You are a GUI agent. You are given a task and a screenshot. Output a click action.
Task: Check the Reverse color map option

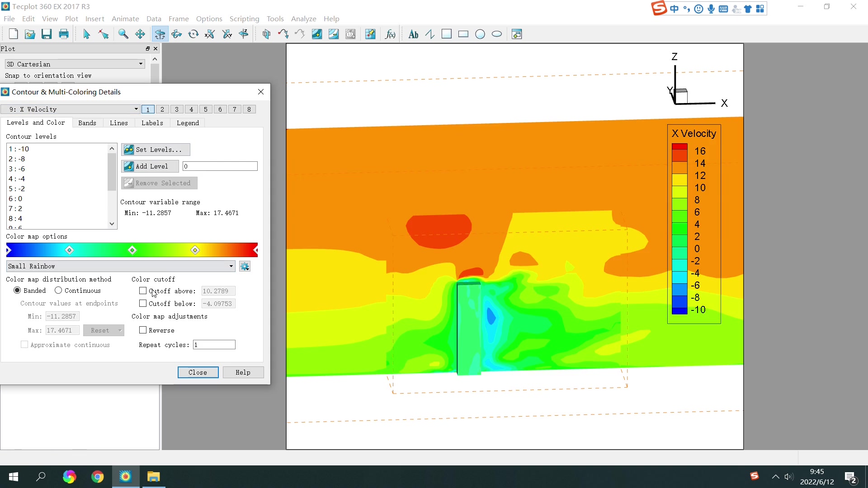click(x=143, y=330)
